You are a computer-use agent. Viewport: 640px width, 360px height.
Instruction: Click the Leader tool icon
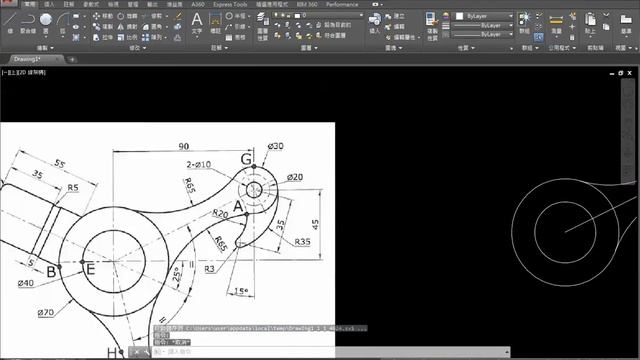pyautogui.click(x=229, y=27)
